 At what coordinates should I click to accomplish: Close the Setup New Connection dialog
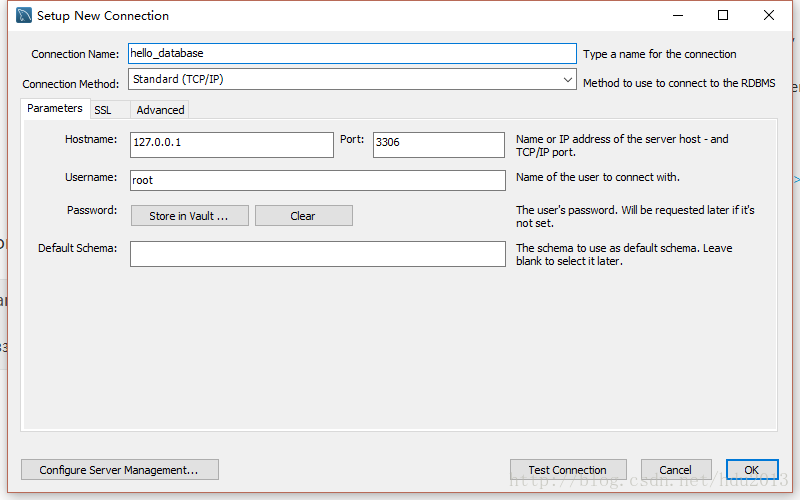(x=769, y=15)
